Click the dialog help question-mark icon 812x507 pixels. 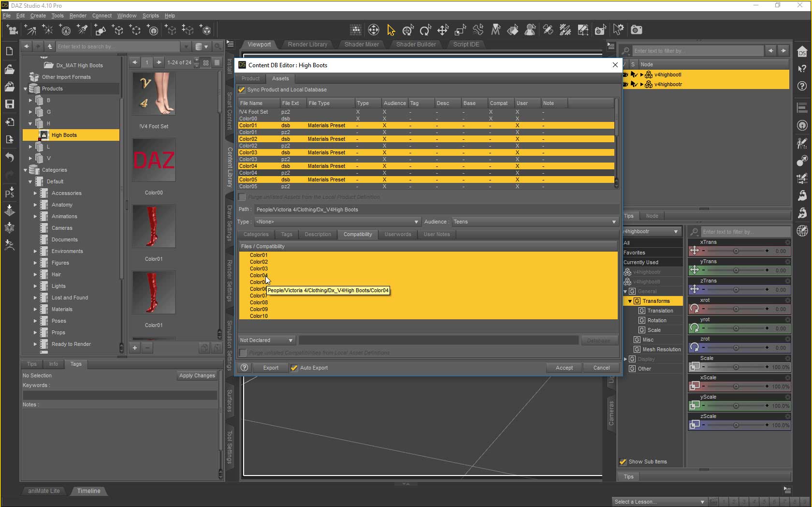[245, 368]
